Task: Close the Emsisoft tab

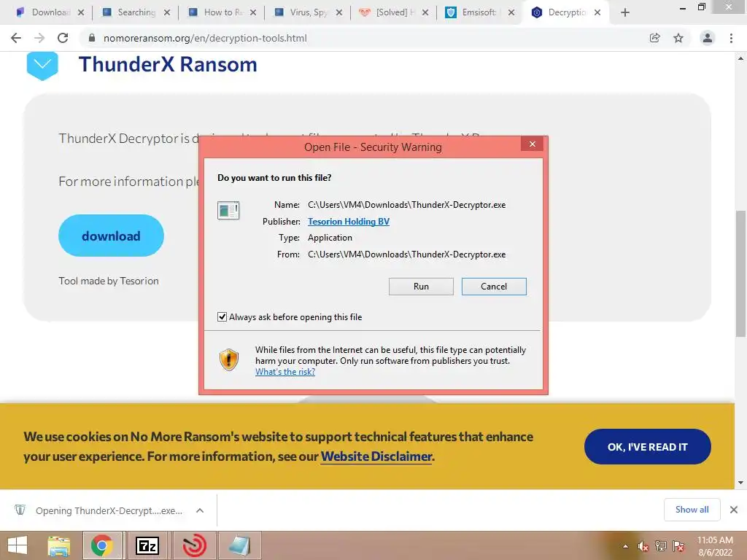Action: (511, 12)
